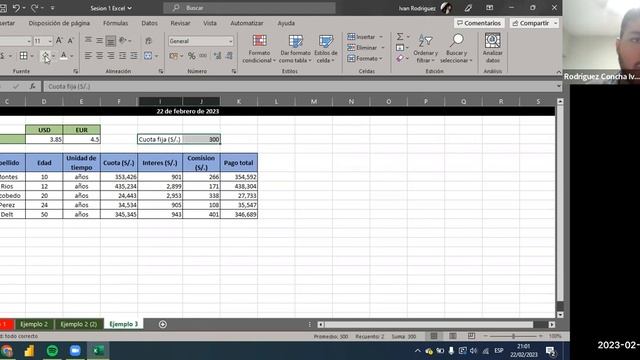640x360 pixels.
Task: Open Número dialog launcher
Action: tap(234, 71)
